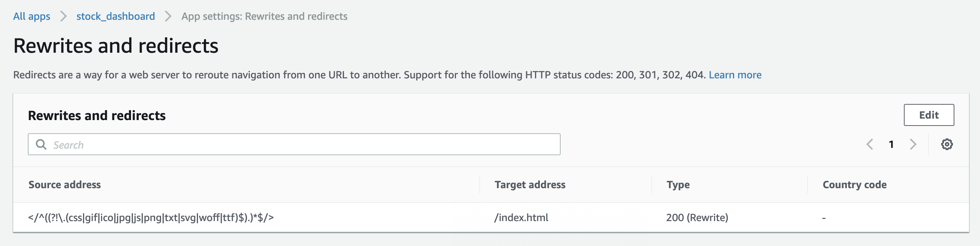Viewport: 980px width, 246px height.
Task: Click the breadcrumb chevron after stock_dashboard
Action: click(x=168, y=16)
